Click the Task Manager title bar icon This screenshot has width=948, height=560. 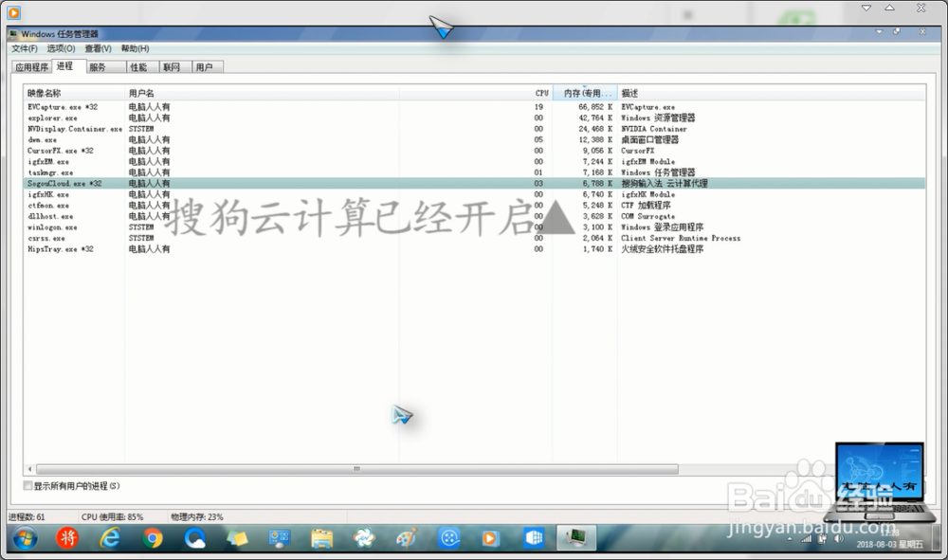click(14, 34)
